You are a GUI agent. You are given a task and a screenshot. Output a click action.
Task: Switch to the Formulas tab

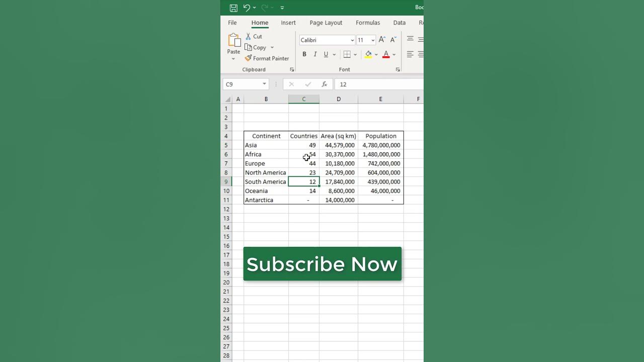tap(368, 23)
